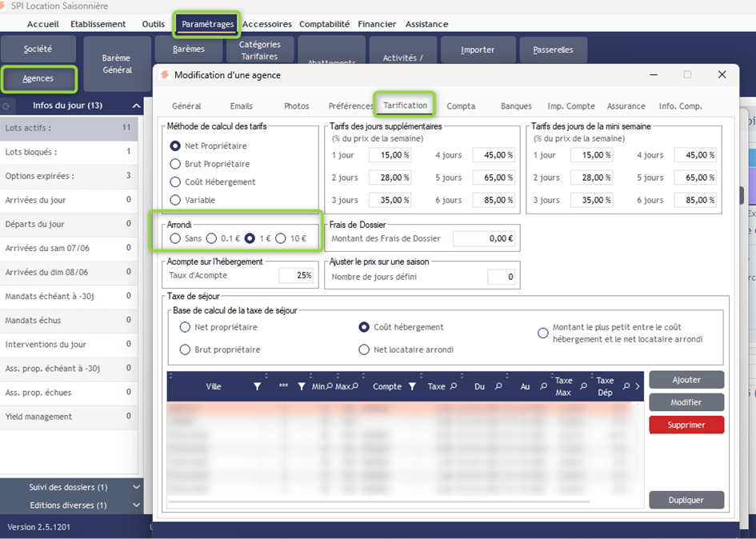Click the filter icon in Ville column
The image size is (756, 539).
point(257,387)
